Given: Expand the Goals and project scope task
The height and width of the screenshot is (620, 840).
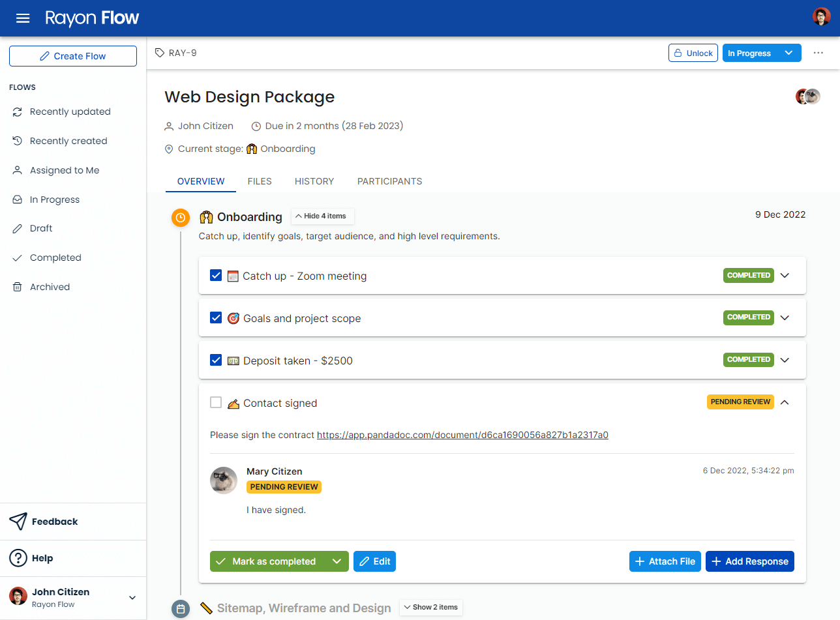Looking at the screenshot, I should pos(785,317).
